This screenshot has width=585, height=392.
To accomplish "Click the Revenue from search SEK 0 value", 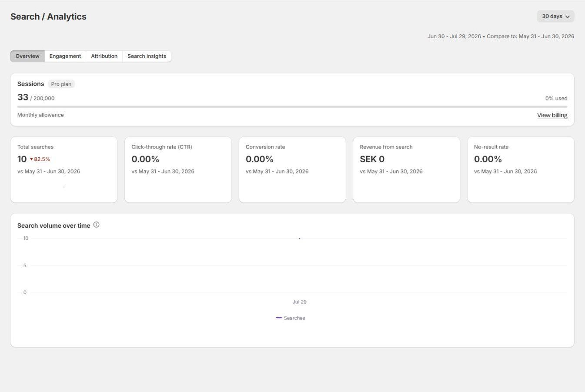I will point(372,159).
